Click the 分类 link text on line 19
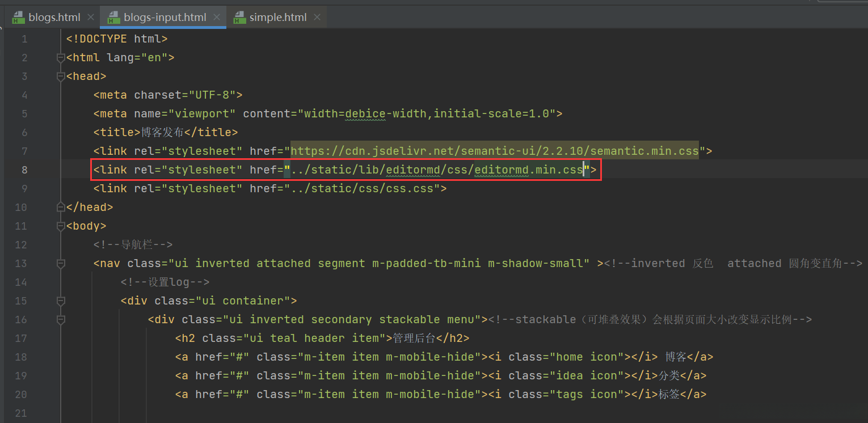This screenshot has height=423, width=868. click(669, 376)
